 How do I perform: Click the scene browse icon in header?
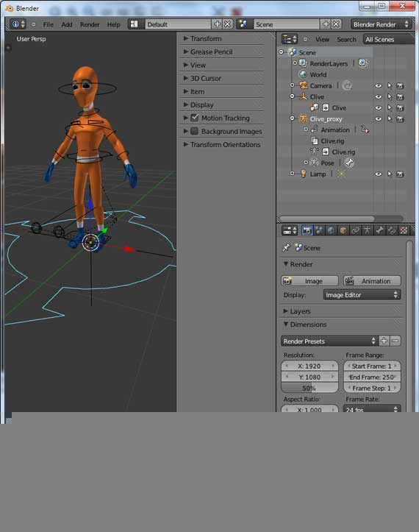[243, 24]
